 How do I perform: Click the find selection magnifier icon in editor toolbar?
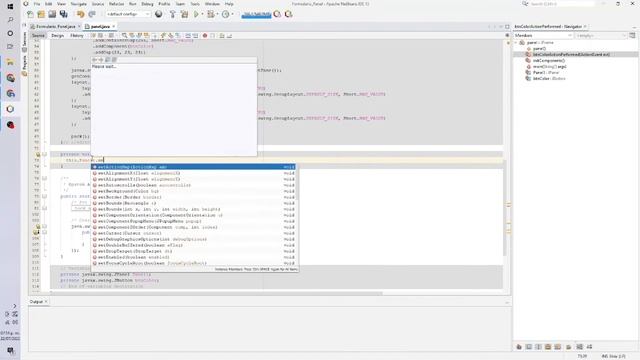(124, 36)
